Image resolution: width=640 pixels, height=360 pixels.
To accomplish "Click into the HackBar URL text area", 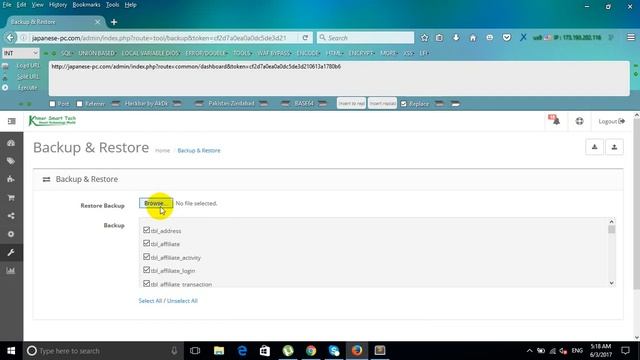I will pos(339,79).
